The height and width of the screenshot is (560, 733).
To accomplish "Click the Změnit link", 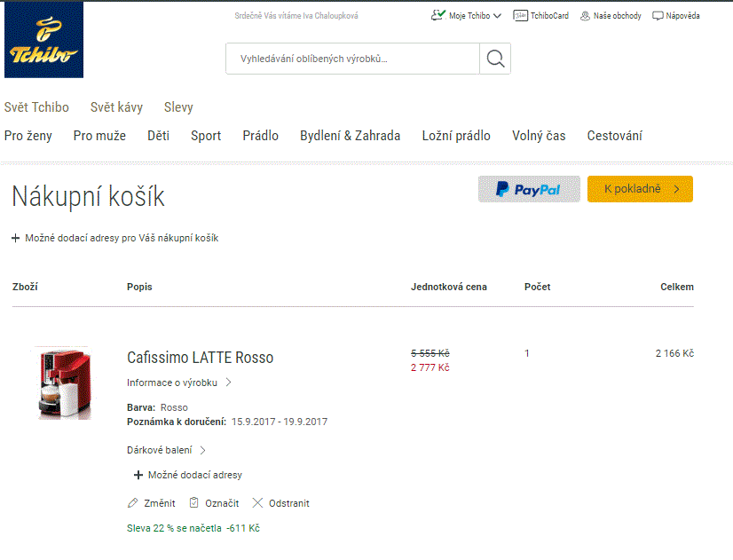I will pyautogui.click(x=160, y=503).
